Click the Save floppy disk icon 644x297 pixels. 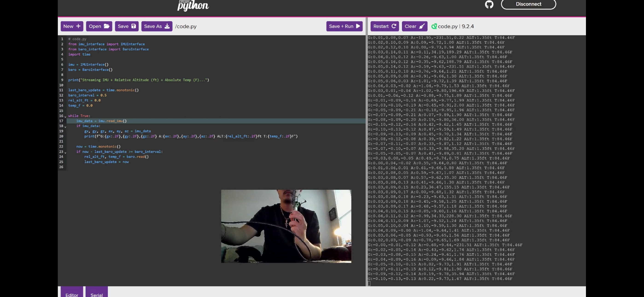coord(134,26)
